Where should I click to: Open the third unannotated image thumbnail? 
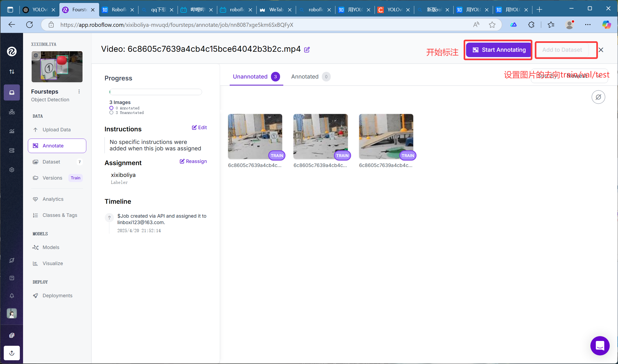pos(386,136)
